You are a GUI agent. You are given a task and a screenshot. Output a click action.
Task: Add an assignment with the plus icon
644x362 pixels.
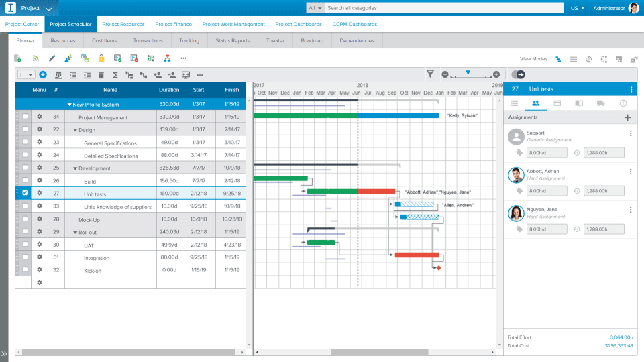[628, 118]
